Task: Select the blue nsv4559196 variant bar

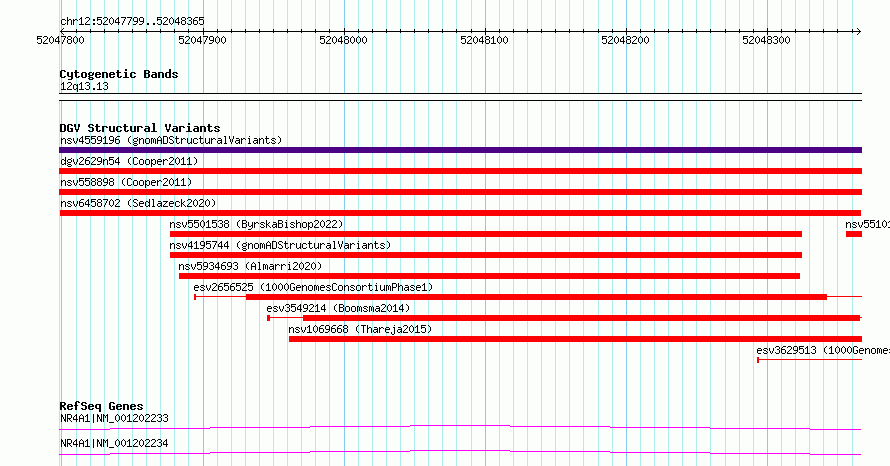Action: [460, 150]
